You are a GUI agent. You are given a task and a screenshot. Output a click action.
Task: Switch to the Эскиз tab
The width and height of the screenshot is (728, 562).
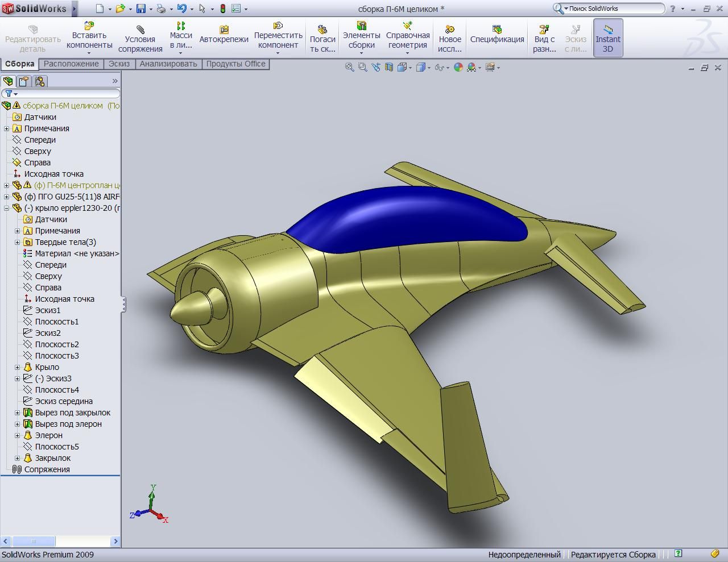(119, 64)
